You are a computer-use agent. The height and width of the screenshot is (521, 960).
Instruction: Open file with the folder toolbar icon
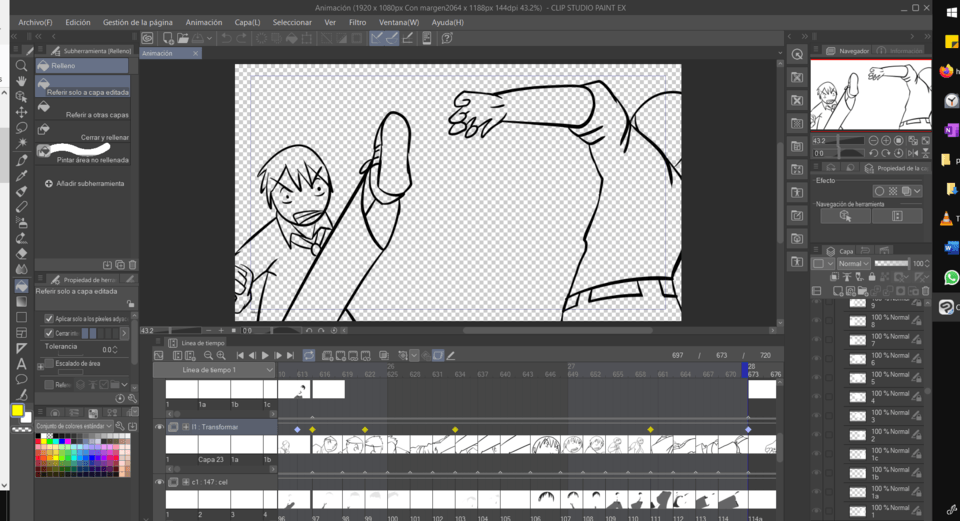coord(182,38)
